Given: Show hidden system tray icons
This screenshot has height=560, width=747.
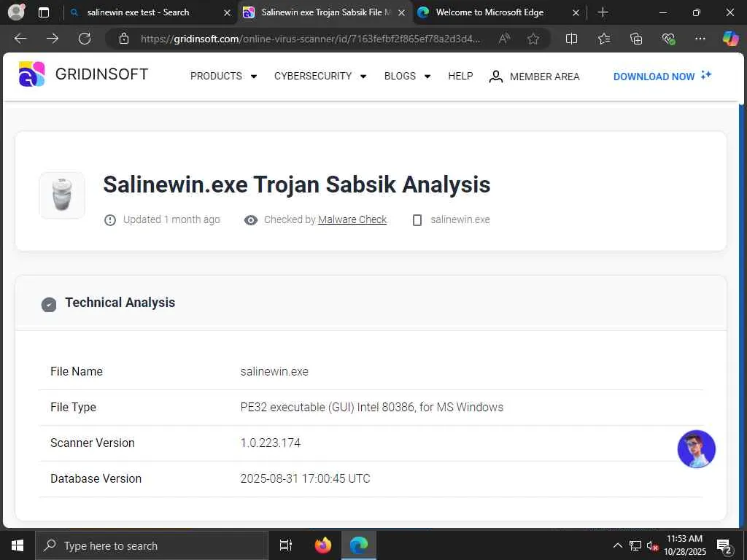Looking at the screenshot, I should 617,545.
